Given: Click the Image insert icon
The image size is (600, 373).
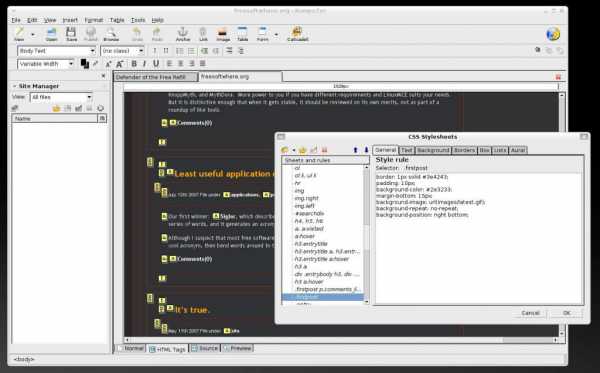Looking at the screenshot, I should 223,34.
